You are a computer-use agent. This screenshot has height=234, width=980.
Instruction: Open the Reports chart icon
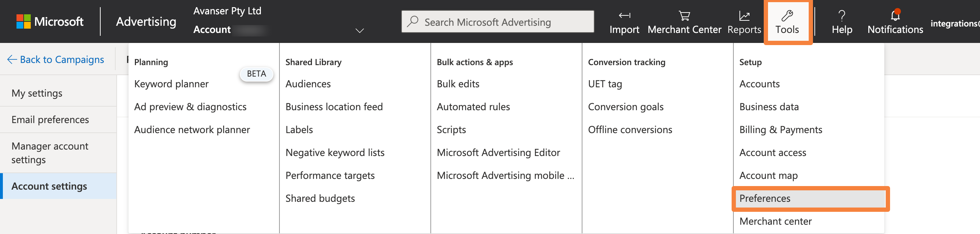[744, 16]
